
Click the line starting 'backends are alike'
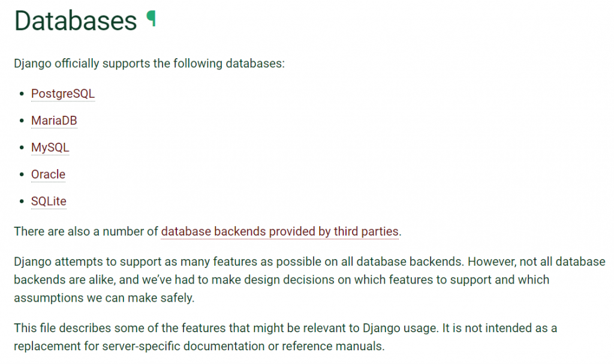coord(282,279)
